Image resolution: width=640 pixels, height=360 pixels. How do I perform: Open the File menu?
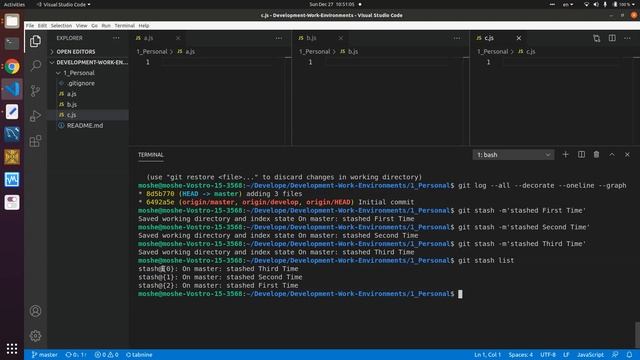[x=30, y=25]
